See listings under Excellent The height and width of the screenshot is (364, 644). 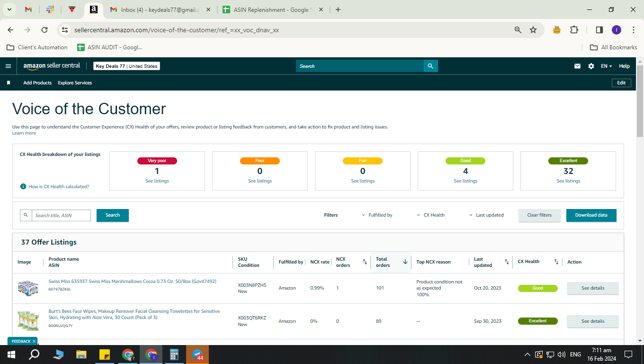568,181
